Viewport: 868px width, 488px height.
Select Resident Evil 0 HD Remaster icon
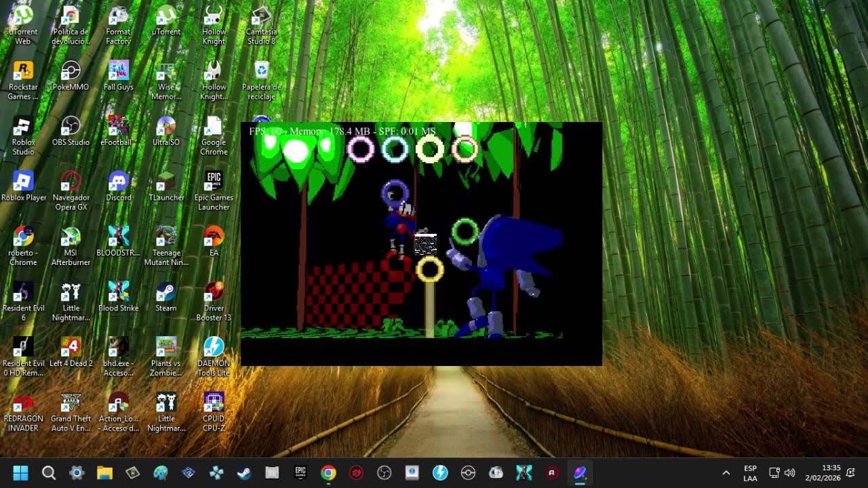tap(23, 357)
